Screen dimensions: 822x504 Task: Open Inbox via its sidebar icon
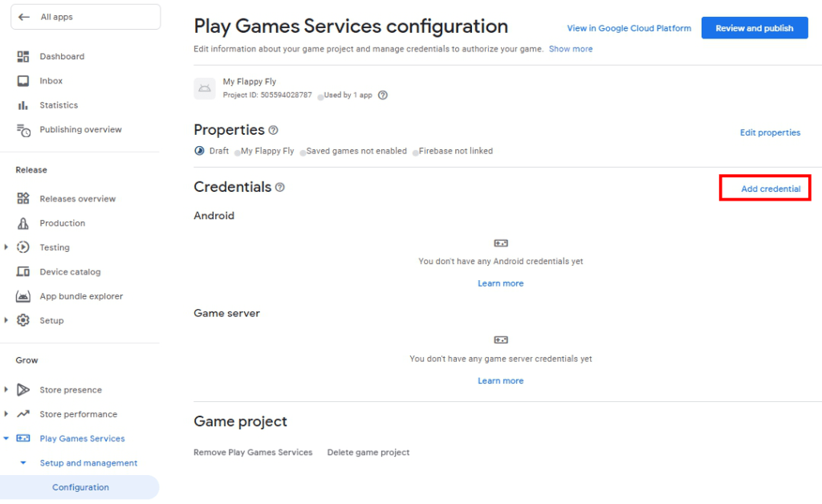pyautogui.click(x=23, y=81)
